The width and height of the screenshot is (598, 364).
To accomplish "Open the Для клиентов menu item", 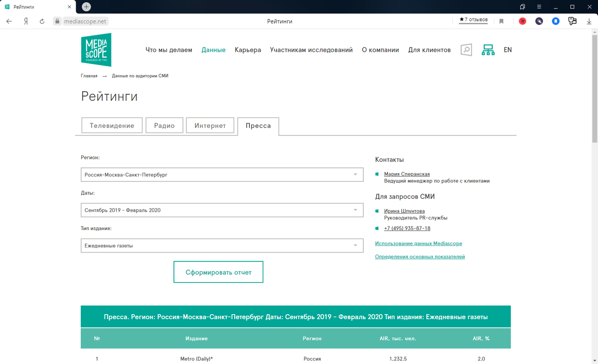I will 430,50.
